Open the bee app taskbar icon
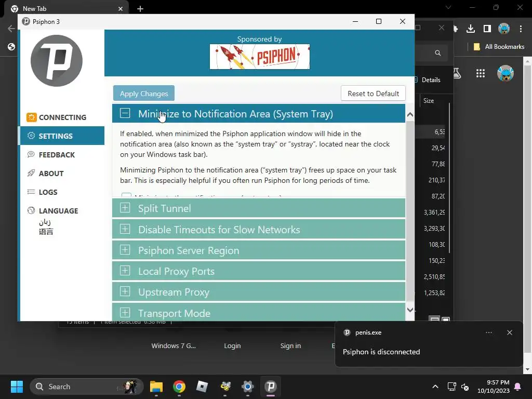This screenshot has width=532, height=399. pos(225,387)
